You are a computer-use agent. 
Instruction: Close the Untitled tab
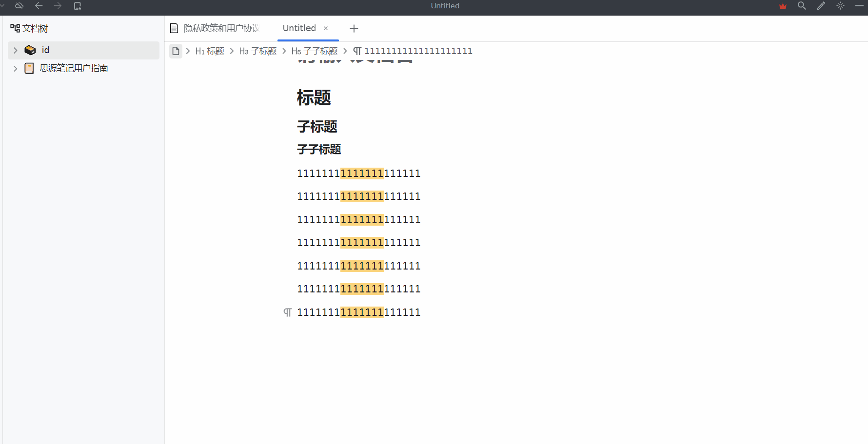[x=326, y=28]
